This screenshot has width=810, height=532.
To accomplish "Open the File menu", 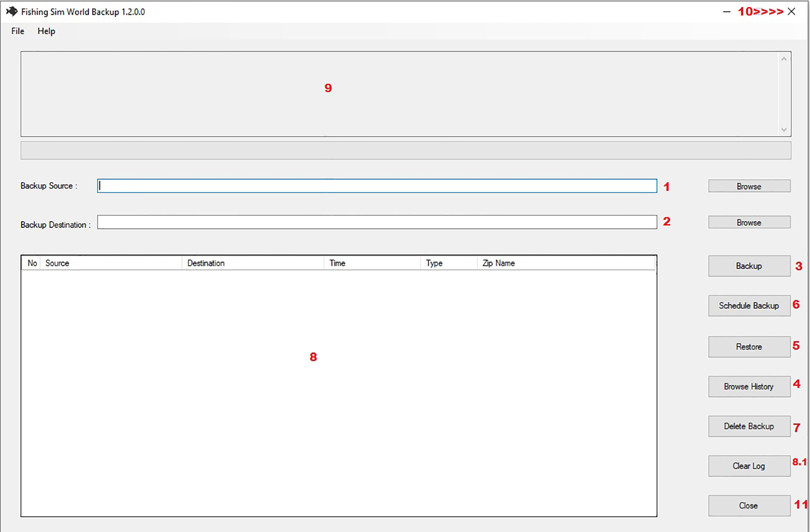I will pyautogui.click(x=18, y=31).
